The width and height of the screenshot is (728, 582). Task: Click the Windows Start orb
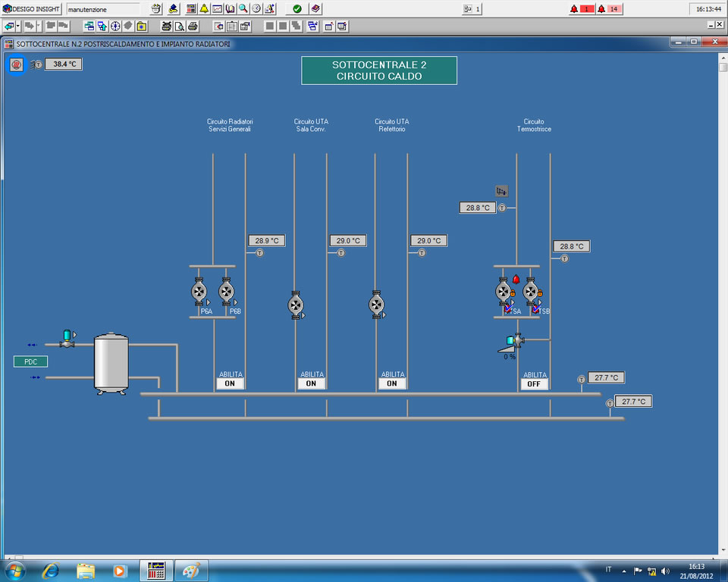pos(15,571)
